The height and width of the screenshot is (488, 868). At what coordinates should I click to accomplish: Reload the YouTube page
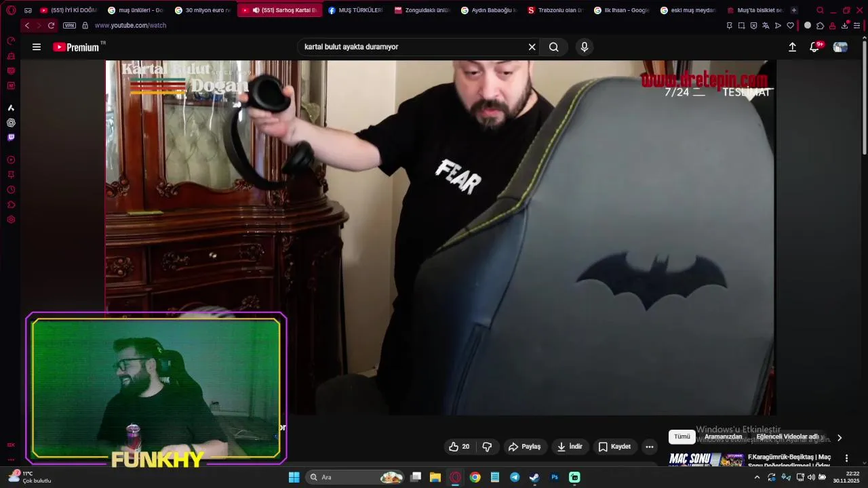[51, 25]
